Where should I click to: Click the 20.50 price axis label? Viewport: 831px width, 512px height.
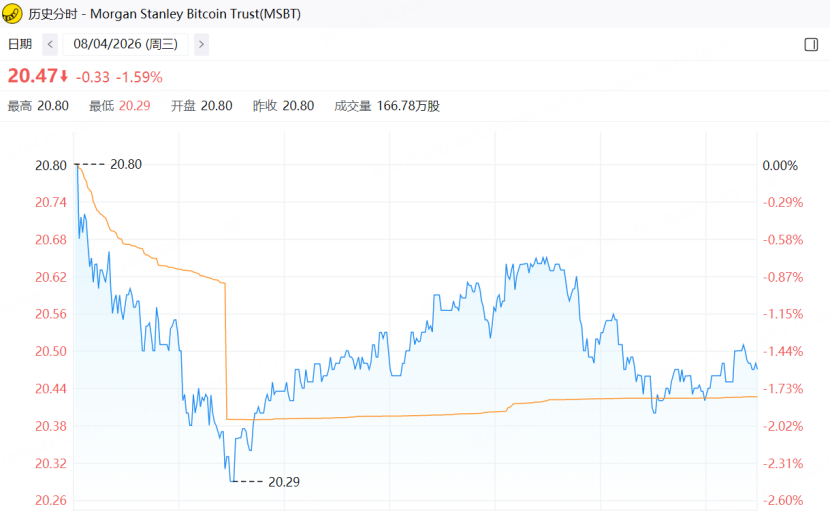51,351
